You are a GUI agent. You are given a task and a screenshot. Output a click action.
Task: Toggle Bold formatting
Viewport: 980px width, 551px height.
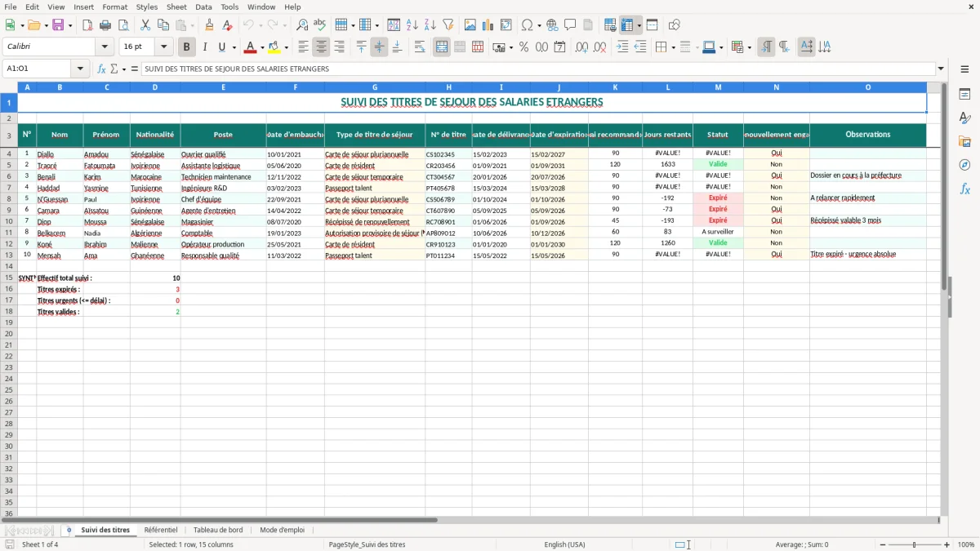[x=187, y=47]
